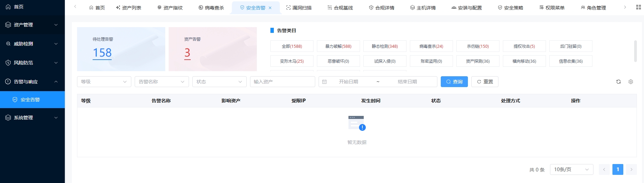
Task: Open the 等级 dropdown filter
Action: click(x=104, y=82)
